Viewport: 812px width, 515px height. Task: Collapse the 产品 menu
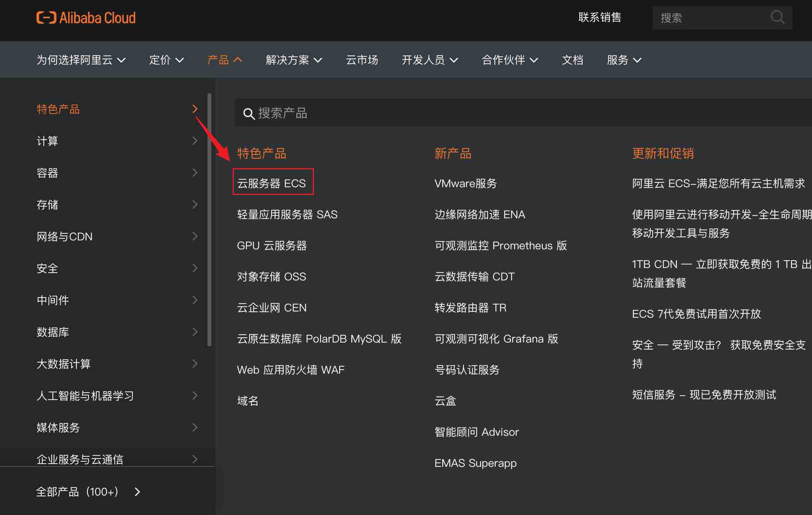225,60
